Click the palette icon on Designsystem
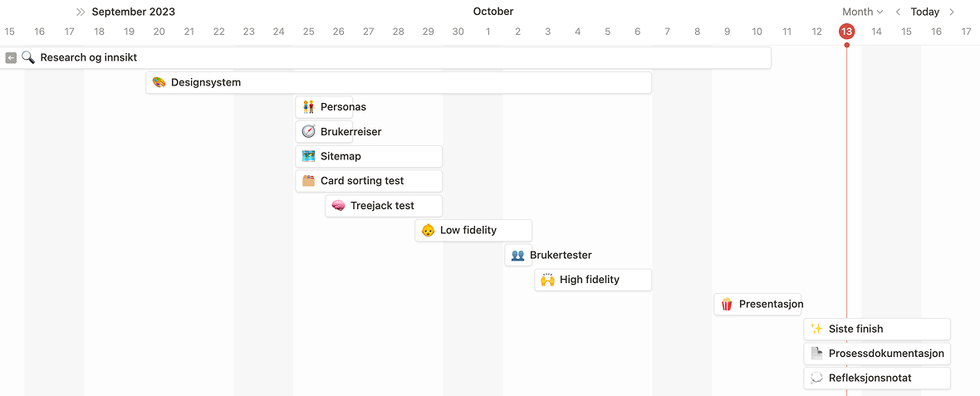This screenshot has height=396, width=980. 159,82
